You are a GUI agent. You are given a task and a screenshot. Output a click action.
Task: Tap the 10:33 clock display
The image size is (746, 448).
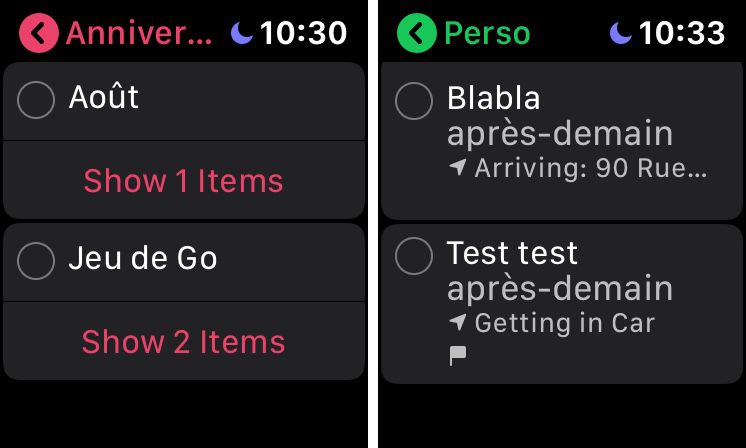pos(681,33)
